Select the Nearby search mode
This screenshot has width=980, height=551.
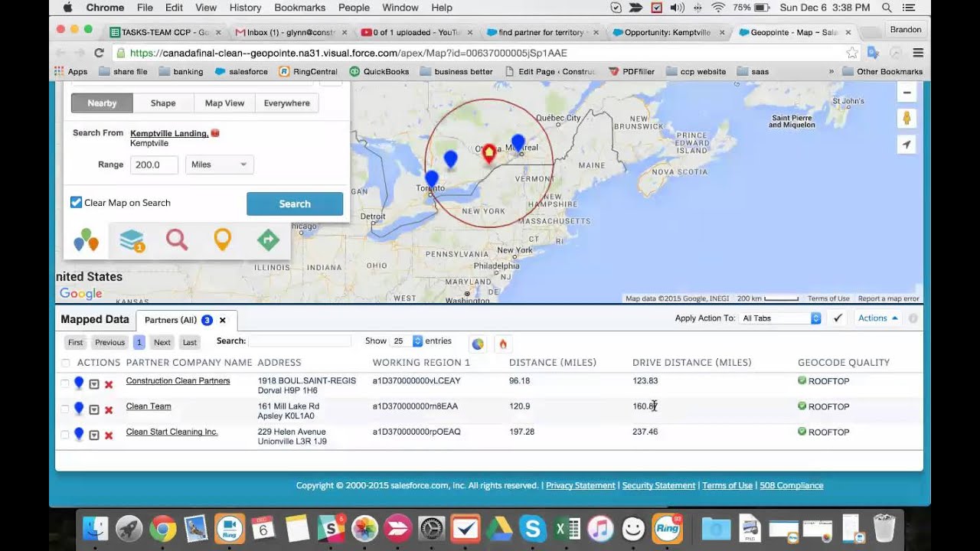pos(102,103)
